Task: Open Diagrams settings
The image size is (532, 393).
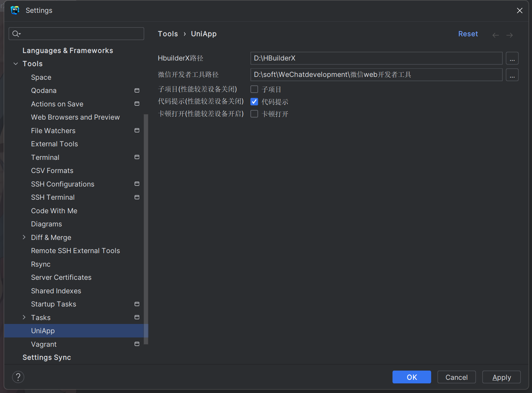Action: coord(46,224)
